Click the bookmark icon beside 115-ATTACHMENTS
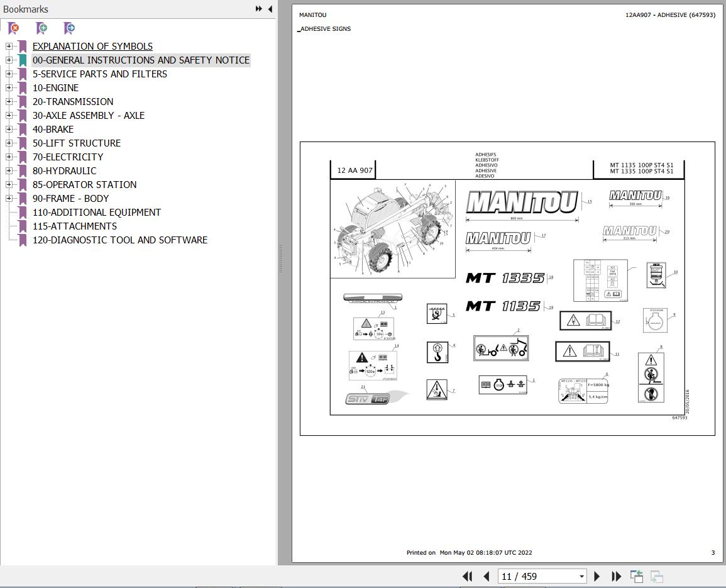 [22, 226]
